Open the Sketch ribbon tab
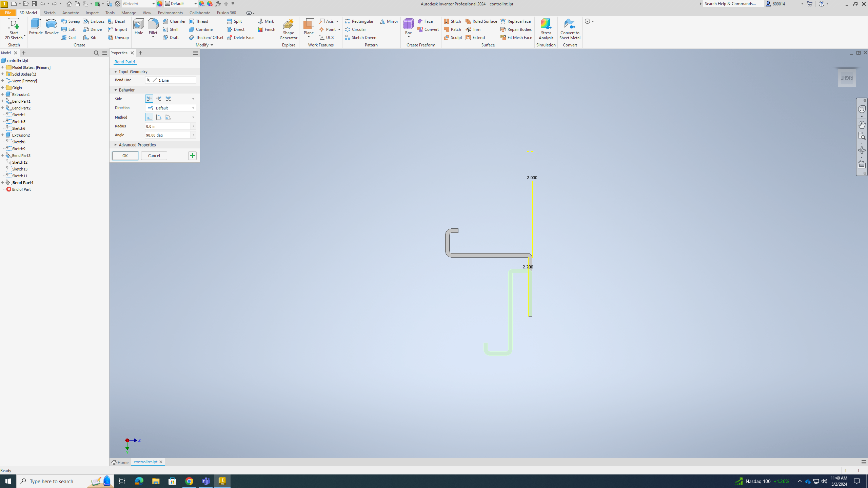The height and width of the screenshot is (488, 868). [x=50, y=13]
